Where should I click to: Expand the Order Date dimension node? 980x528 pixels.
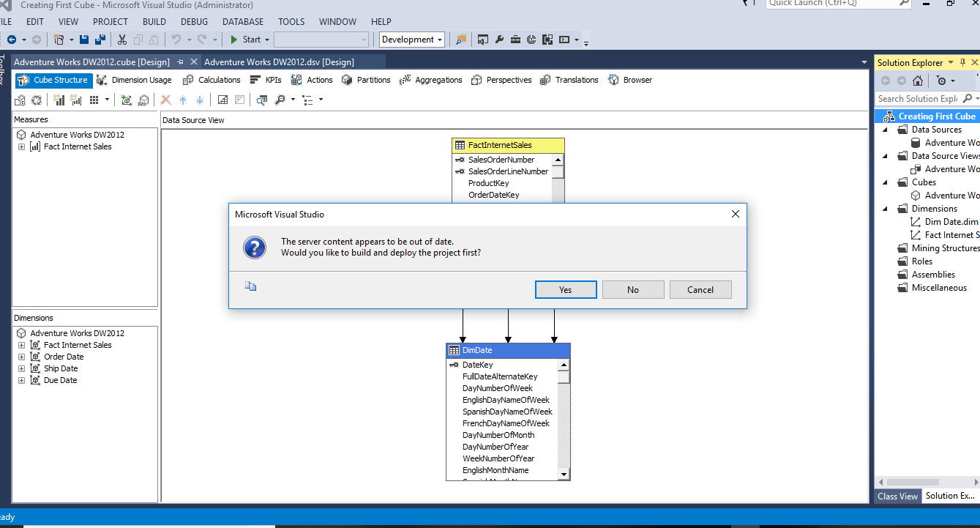[x=21, y=357]
